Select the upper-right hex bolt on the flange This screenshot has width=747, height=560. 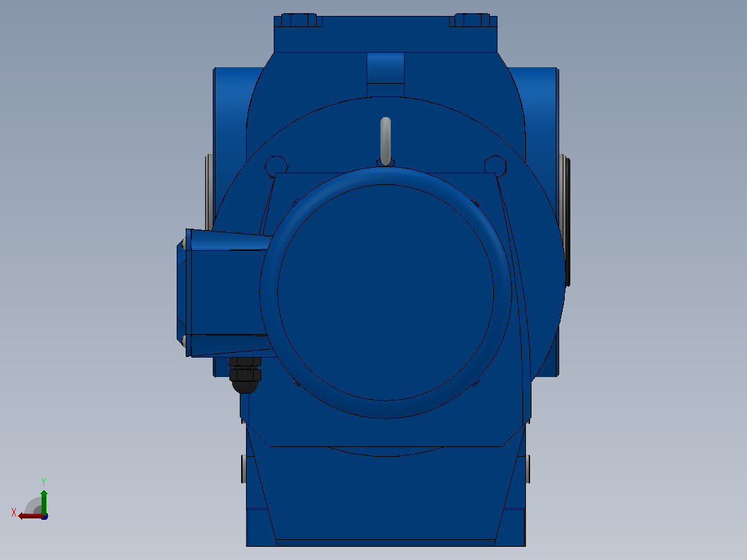click(x=495, y=166)
